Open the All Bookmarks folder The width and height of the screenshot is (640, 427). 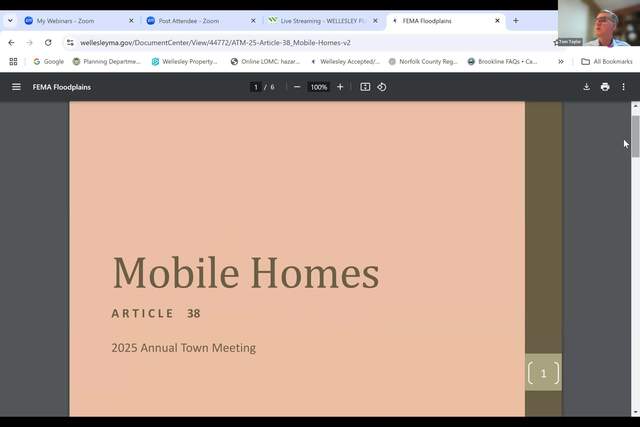[x=606, y=61]
